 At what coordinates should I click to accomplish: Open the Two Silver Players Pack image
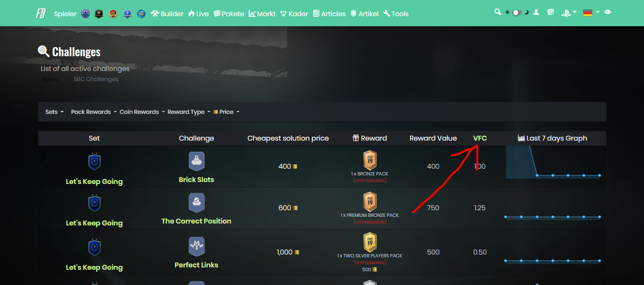click(x=370, y=242)
